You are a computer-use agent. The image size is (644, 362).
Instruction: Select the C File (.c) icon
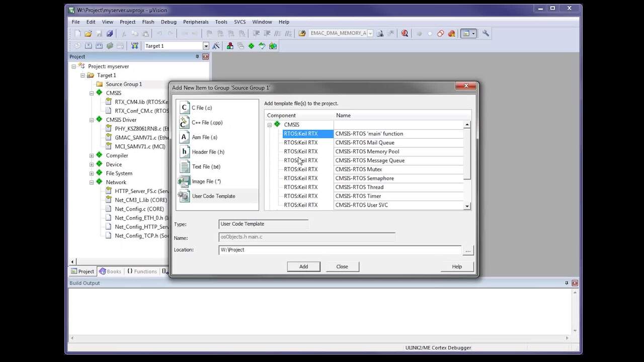click(x=185, y=108)
